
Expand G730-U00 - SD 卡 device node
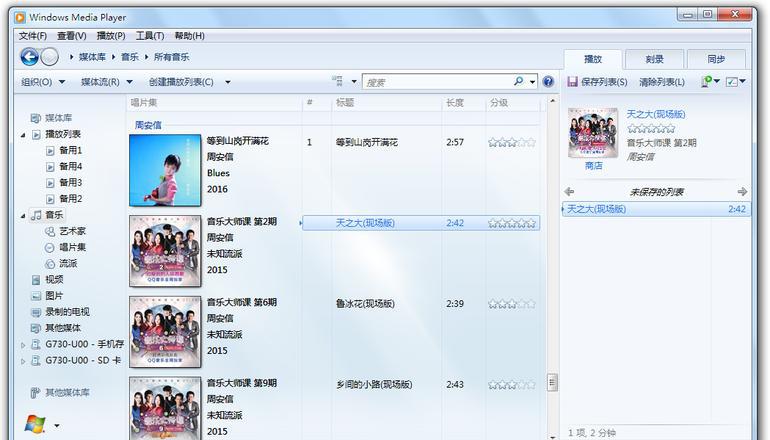(x=23, y=361)
